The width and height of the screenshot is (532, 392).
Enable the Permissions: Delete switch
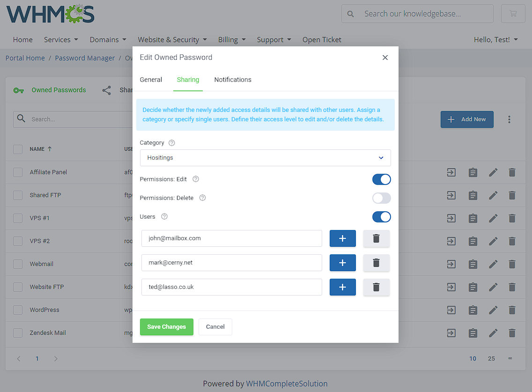click(x=381, y=198)
